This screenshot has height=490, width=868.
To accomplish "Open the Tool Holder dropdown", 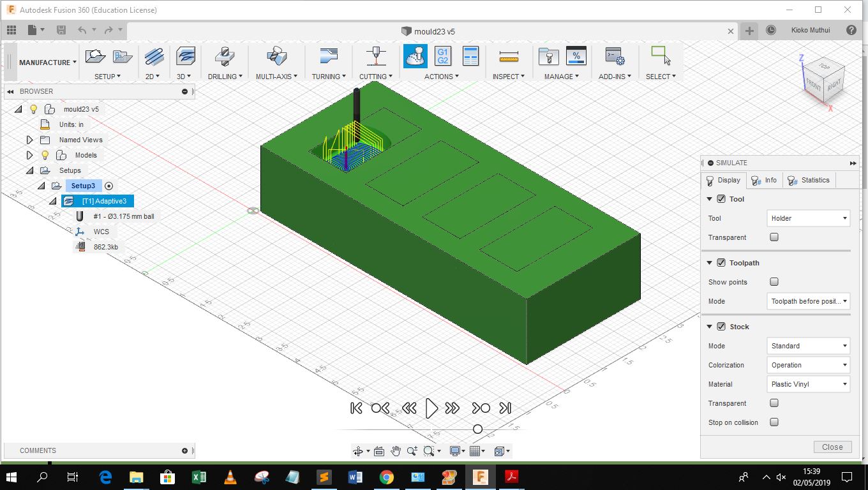I will point(808,218).
